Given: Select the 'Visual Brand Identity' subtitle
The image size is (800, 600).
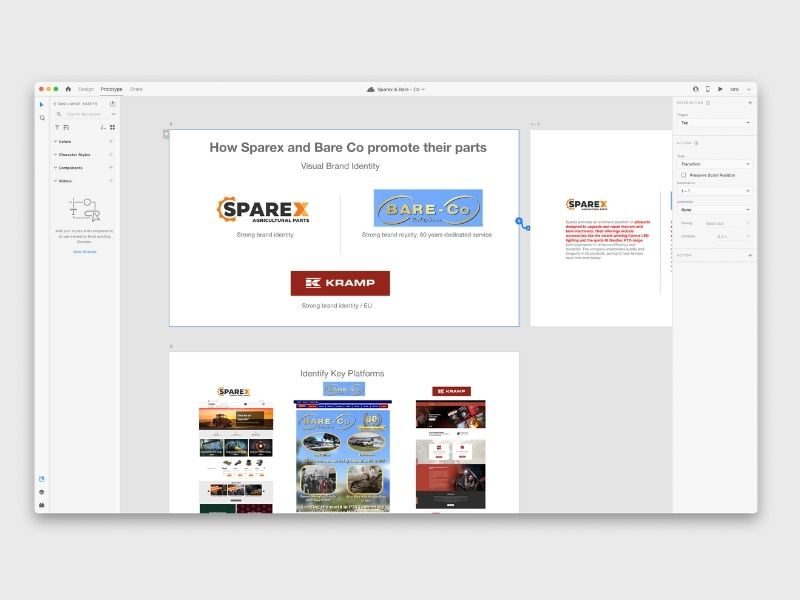Looking at the screenshot, I should coord(340,166).
